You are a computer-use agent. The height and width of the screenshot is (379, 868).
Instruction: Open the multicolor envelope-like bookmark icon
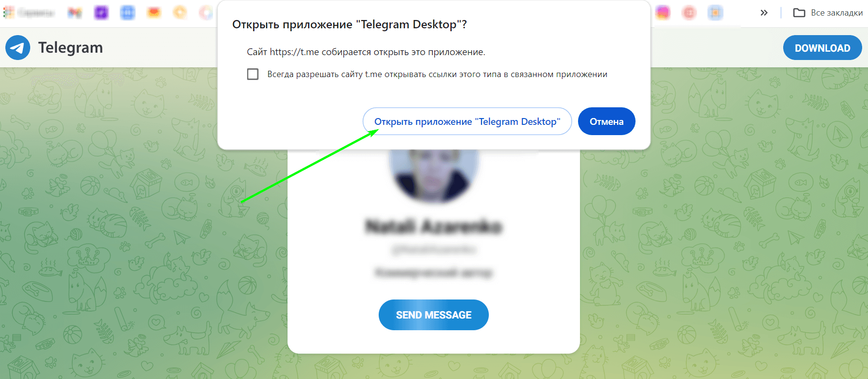(x=75, y=13)
